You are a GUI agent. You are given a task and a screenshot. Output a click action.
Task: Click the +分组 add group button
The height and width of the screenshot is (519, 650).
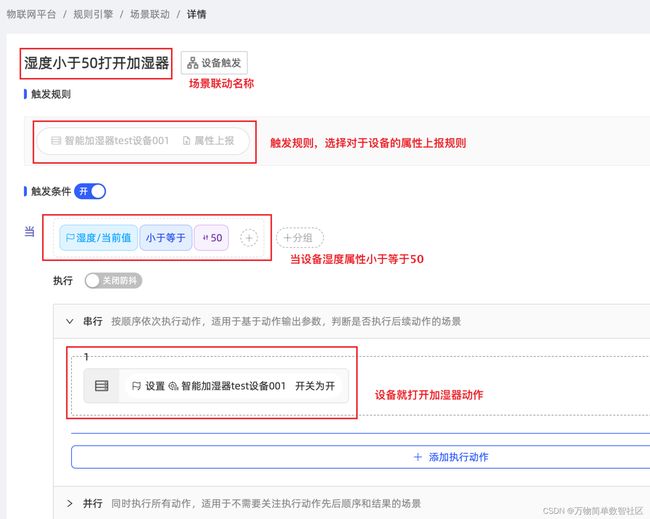tap(300, 238)
